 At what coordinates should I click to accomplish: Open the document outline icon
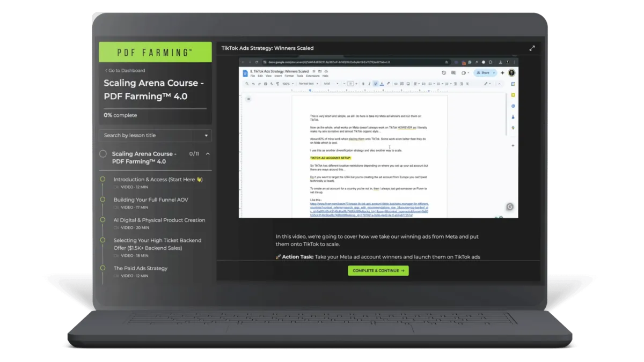248,99
